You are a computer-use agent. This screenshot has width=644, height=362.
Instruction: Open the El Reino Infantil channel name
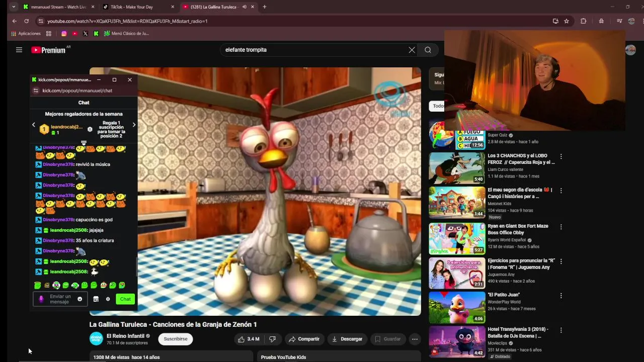[126, 336]
